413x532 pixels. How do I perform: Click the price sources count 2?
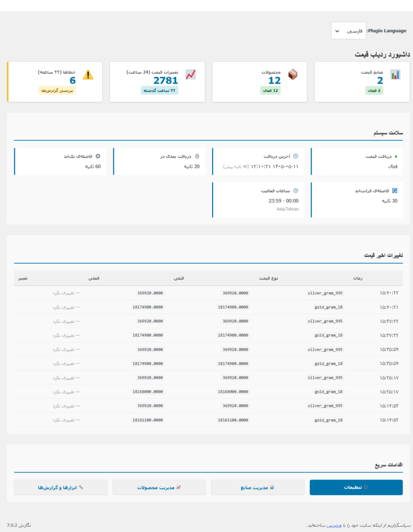[380, 81]
